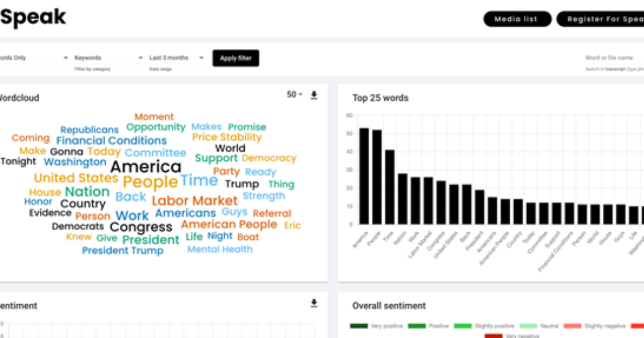Click 'President Trump' in the wordcloud
This screenshot has height=338, width=644.
[x=122, y=251]
